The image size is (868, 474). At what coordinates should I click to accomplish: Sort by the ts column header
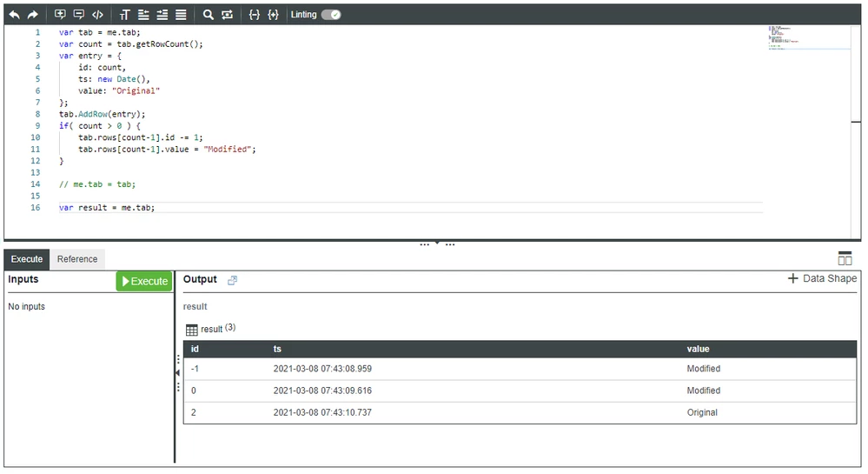[x=277, y=349]
